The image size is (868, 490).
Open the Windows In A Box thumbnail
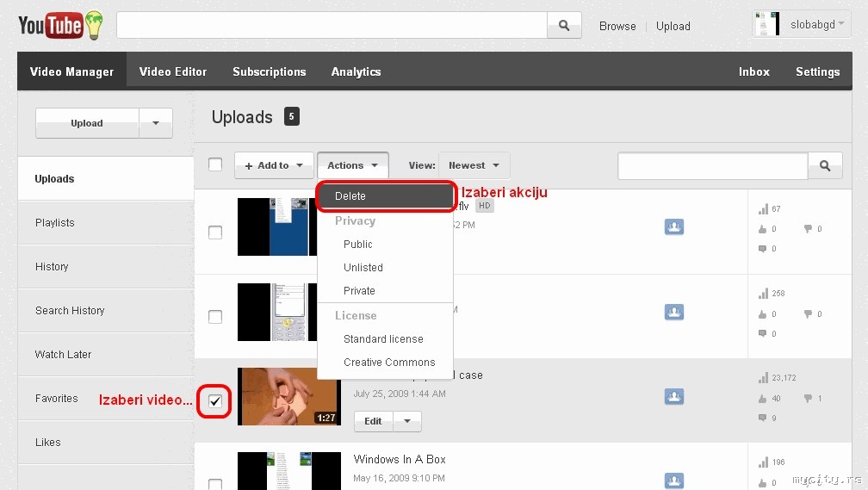pos(289,470)
